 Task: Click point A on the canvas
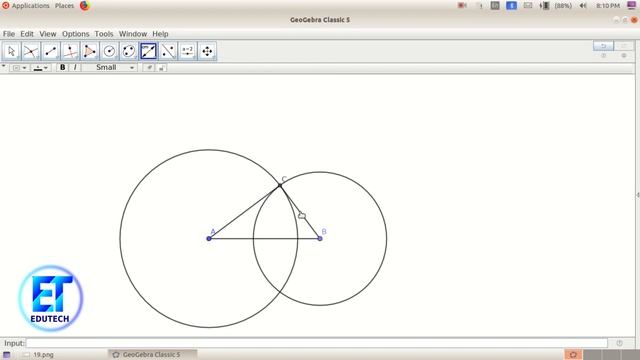pos(209,238)
